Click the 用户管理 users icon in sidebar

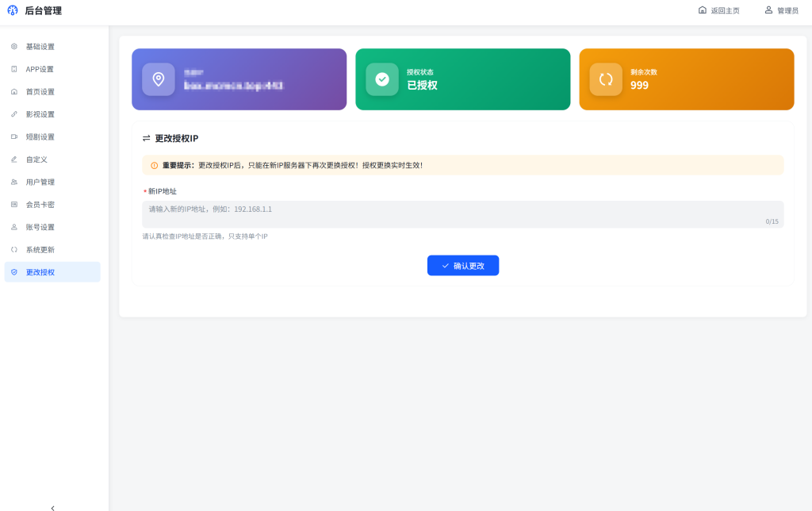coord(14,182)
